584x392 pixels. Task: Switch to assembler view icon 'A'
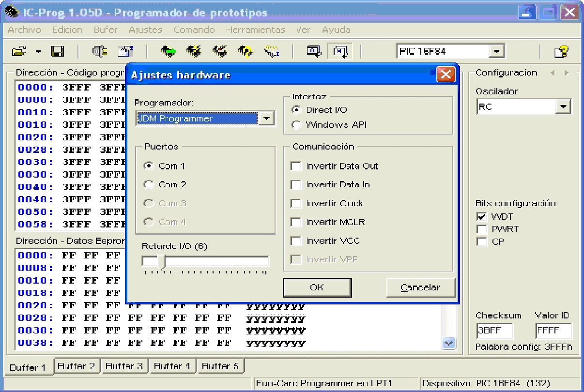[314, 51]
